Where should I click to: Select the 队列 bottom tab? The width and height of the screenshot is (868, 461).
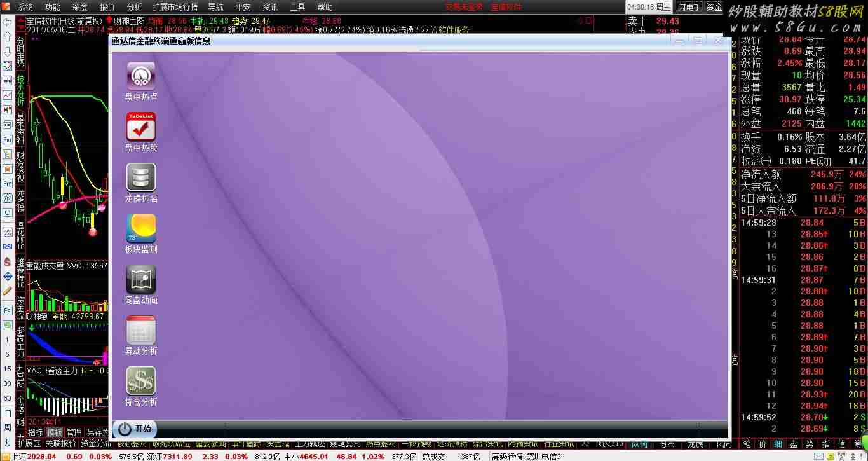[640, 444]
